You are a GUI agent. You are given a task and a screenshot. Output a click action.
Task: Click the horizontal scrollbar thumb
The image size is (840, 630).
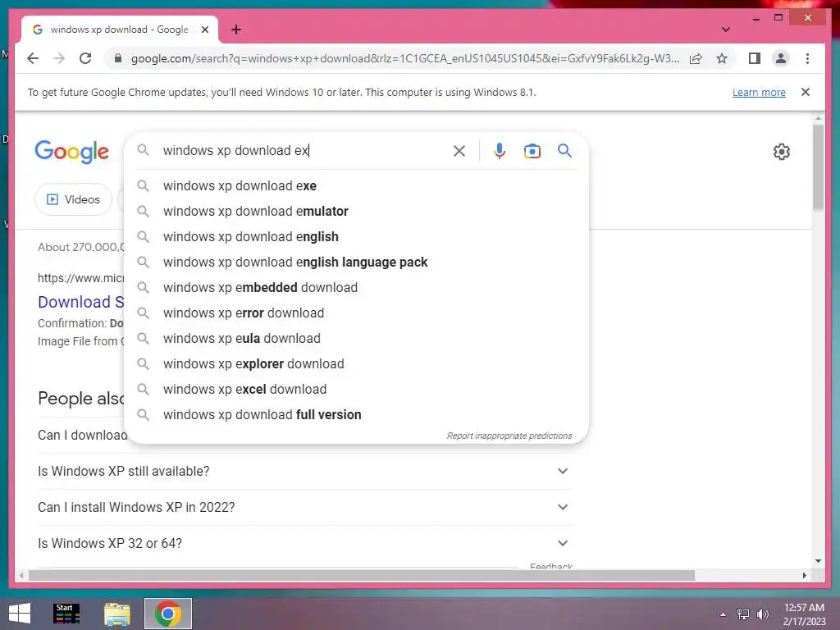pos(362,575)
